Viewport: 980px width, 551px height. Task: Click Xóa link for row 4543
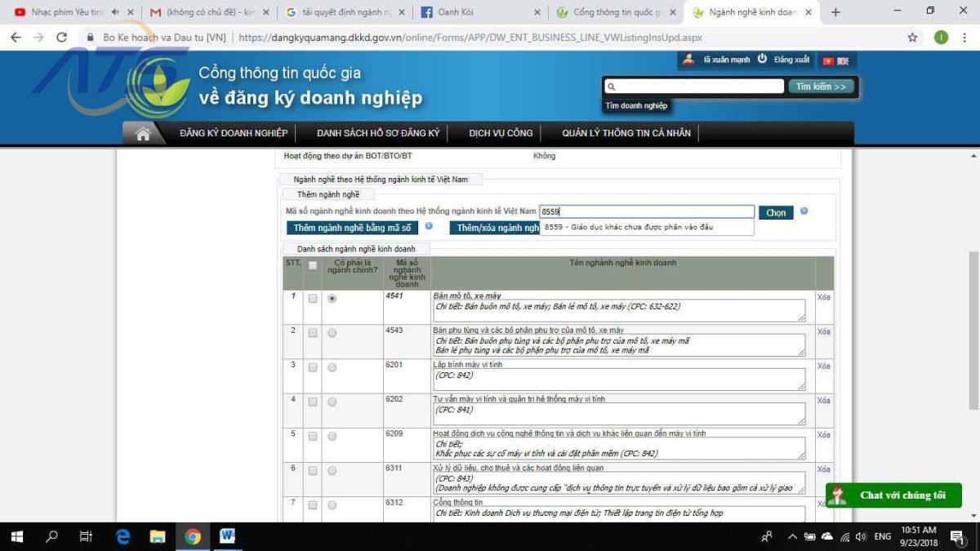coord(823,331)
